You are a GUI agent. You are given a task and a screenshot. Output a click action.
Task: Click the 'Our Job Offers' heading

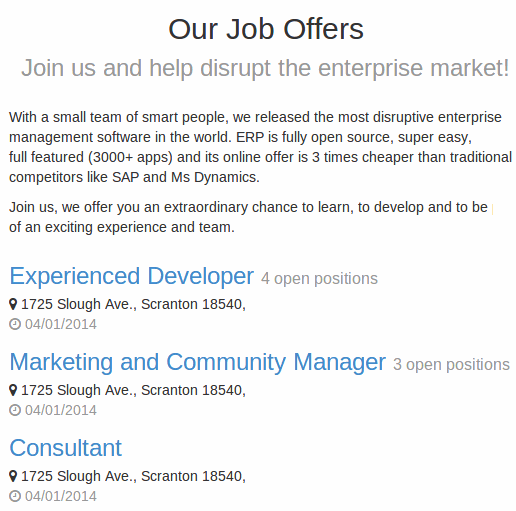point(266,29)
